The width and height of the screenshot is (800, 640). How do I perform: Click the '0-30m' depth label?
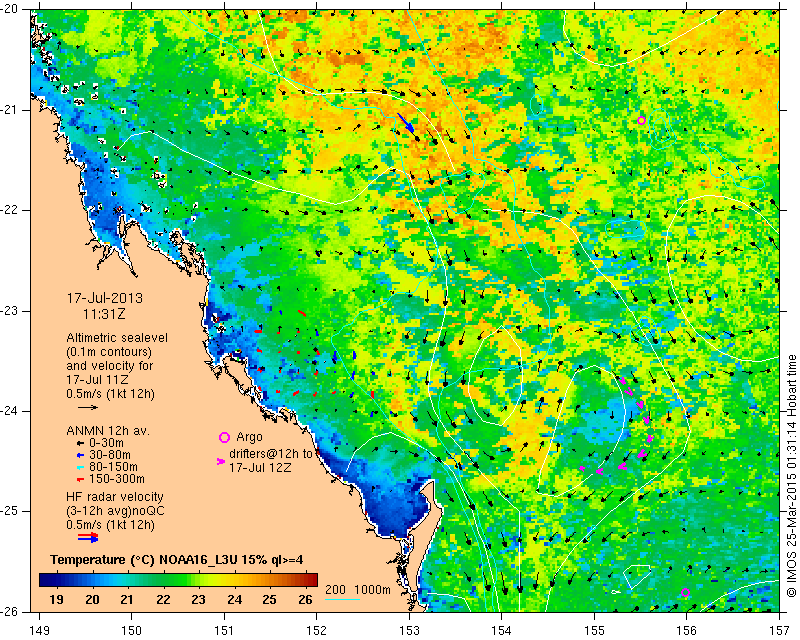pyautogui.click(x=106, y=443)
